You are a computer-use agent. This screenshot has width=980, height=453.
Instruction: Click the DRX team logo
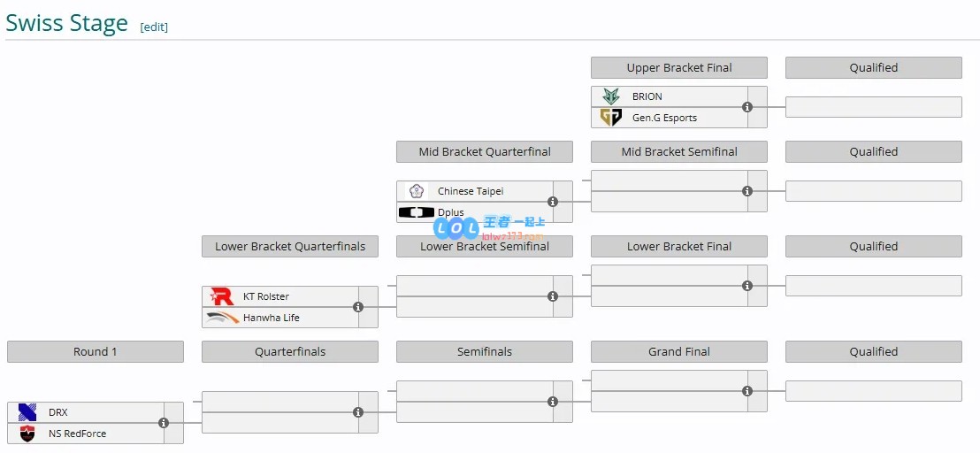pos(27,412)
